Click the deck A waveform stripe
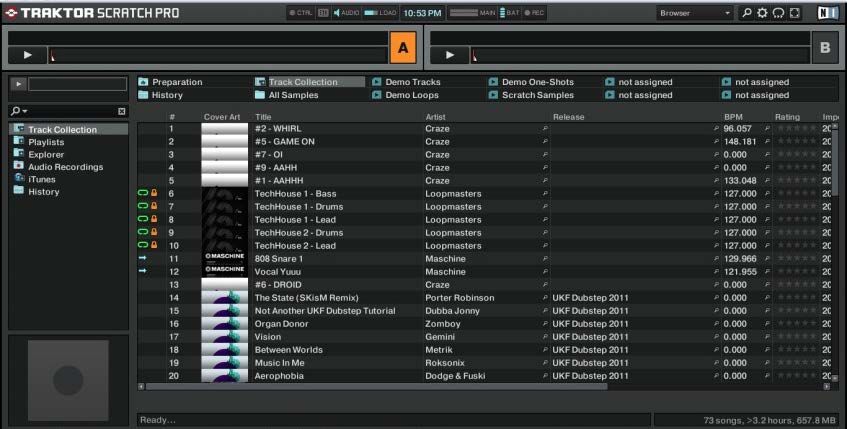847x429 pixels. coord(218,55)
